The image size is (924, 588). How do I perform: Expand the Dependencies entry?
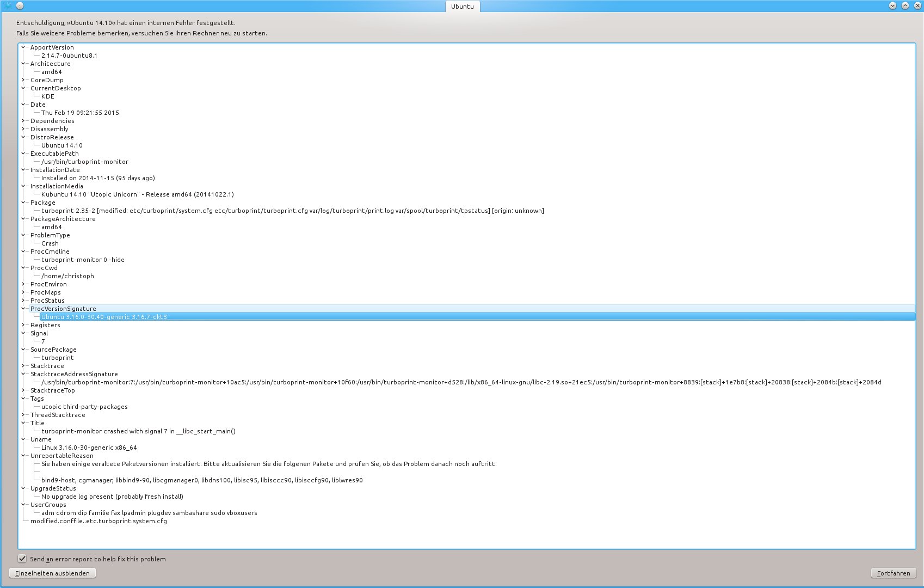23,121
